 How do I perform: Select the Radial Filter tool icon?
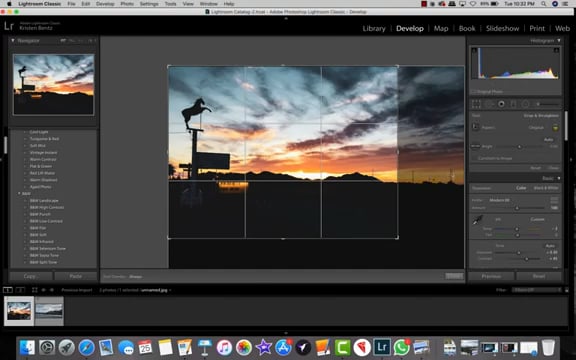(525, 104)
